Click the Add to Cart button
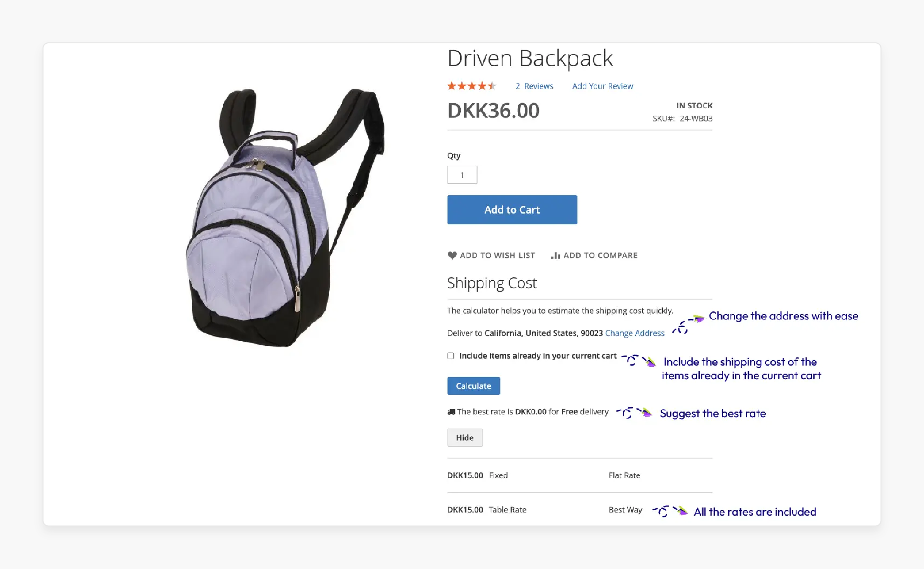 512,209
